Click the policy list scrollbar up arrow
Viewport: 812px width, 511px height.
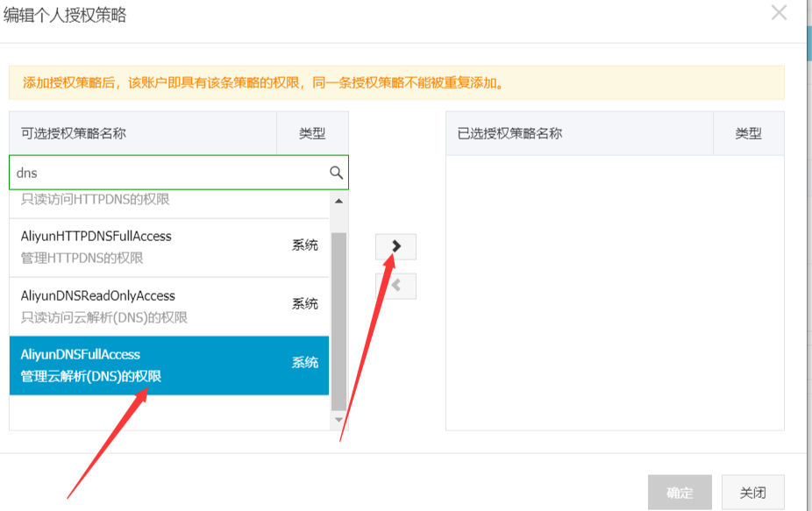tap(338, 202)
